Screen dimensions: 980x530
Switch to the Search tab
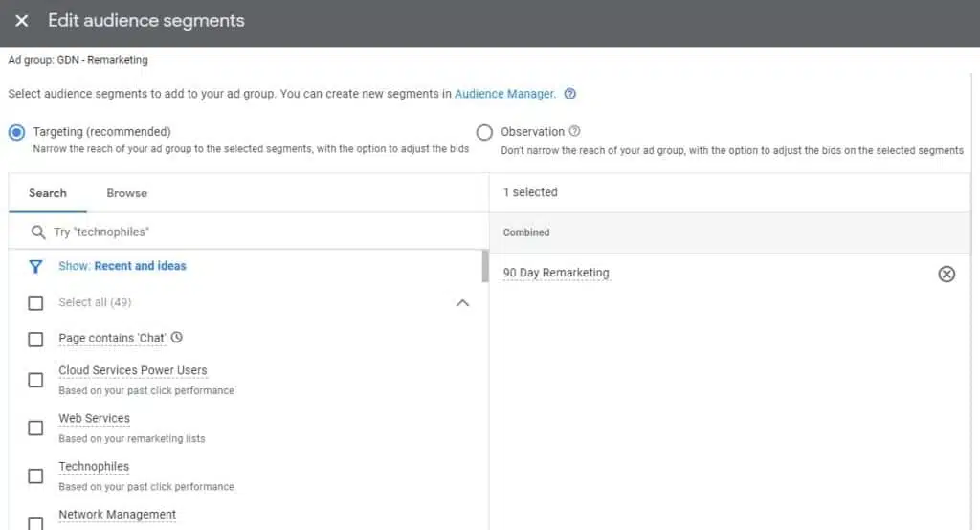pos(48,193)
